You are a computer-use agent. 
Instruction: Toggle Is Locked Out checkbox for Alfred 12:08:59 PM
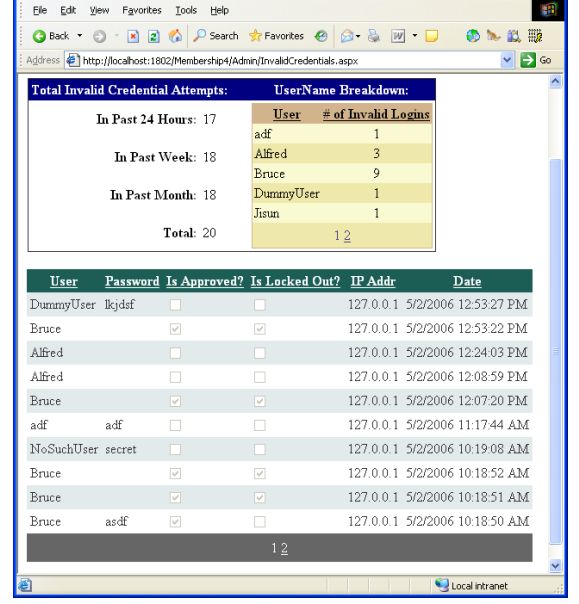[260, 377]
